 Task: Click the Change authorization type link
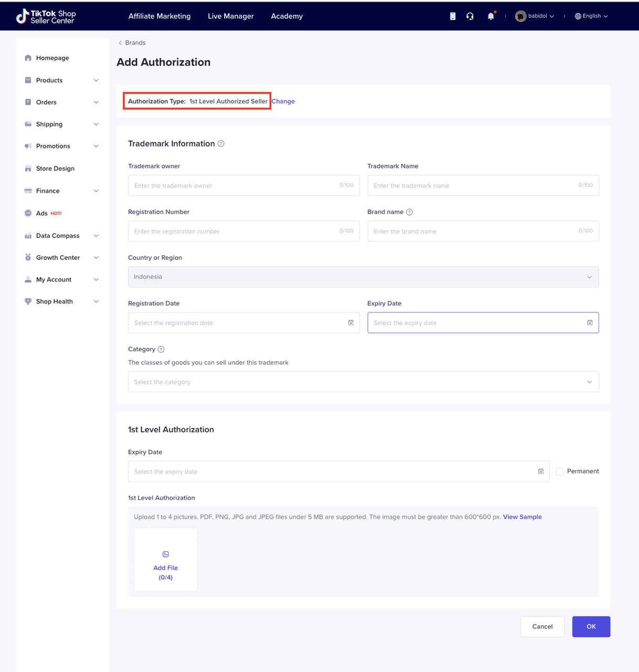pyautogui.click(x=283, y=101)
